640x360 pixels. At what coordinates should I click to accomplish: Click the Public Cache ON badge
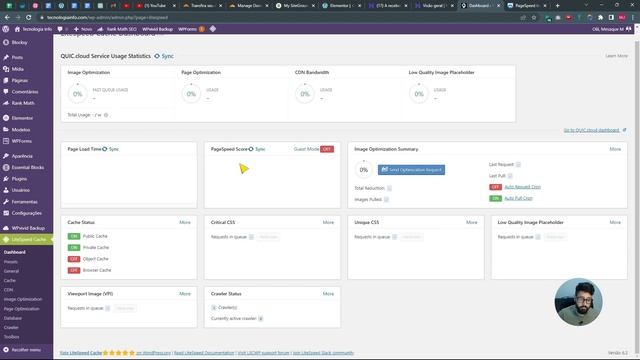tap(74, 236)
